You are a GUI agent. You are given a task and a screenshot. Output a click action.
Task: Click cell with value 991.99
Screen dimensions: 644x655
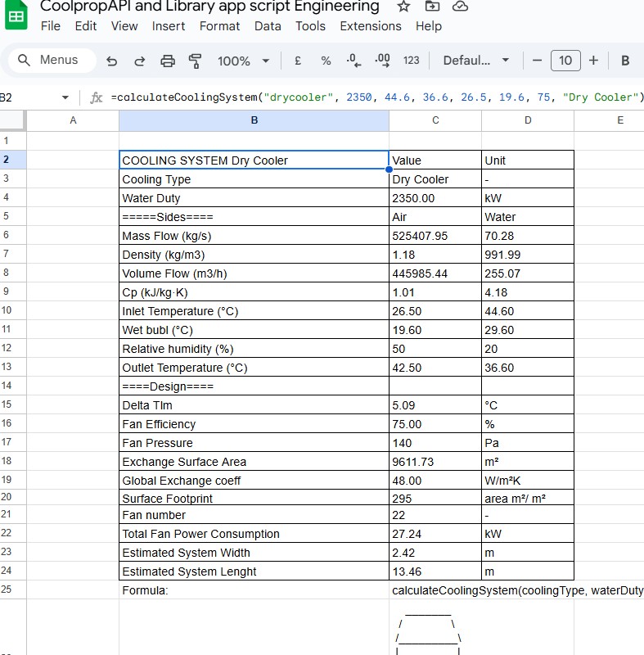pyautogui.click(x=528, y=254)
